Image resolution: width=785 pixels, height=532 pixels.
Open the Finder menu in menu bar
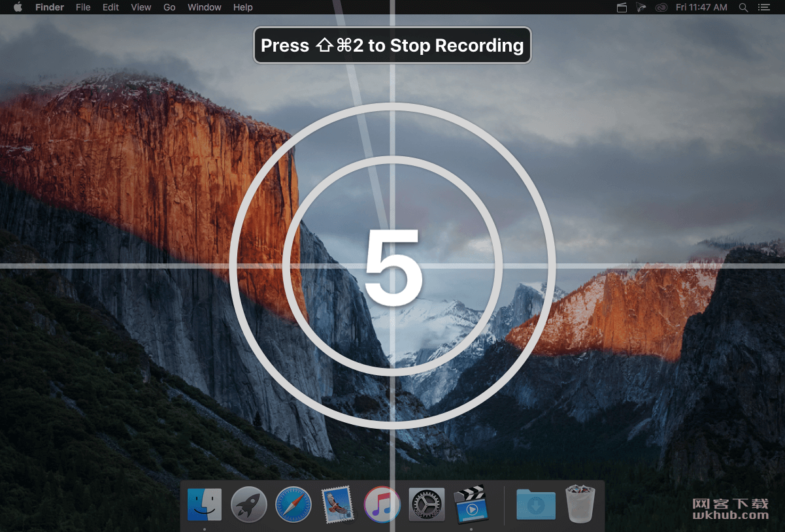pyautogui.click(x=50, y=7)
